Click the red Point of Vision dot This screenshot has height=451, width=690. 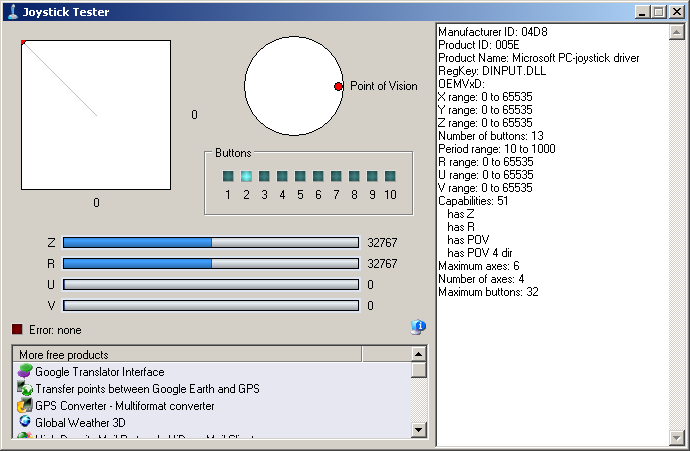click(339, 87)
